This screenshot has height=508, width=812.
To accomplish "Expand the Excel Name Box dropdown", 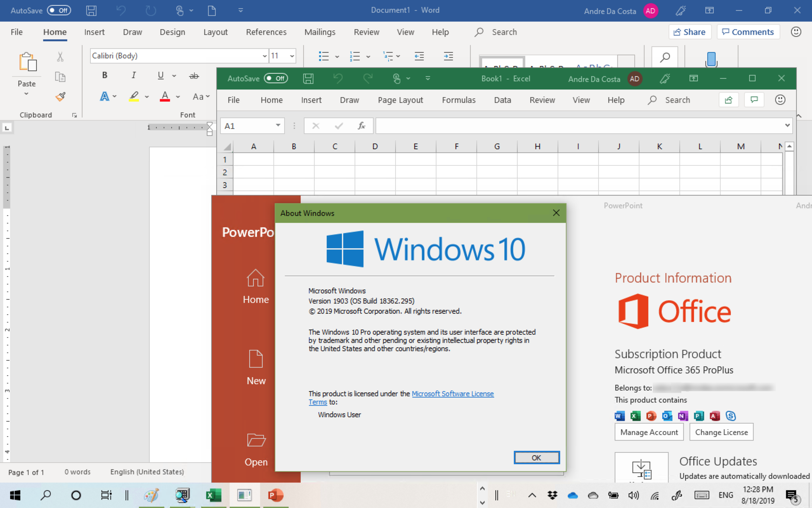I will [278, 125].
